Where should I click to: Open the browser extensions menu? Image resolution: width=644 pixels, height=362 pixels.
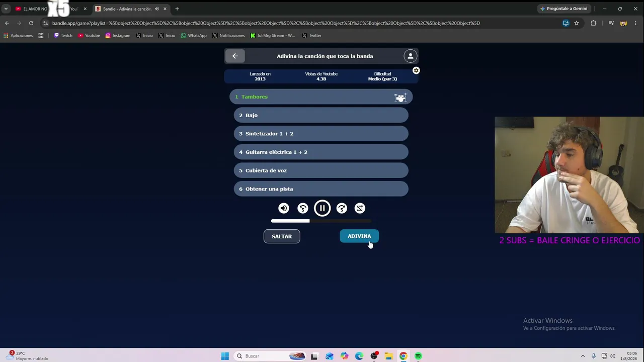pyautogui.click(x=593, y=23)
